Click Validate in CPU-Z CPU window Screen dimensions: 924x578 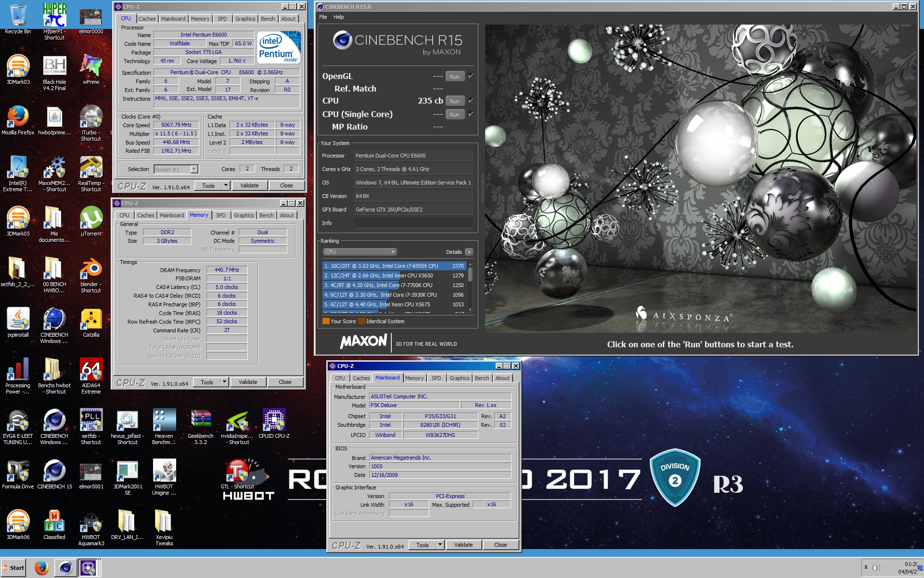249,185
